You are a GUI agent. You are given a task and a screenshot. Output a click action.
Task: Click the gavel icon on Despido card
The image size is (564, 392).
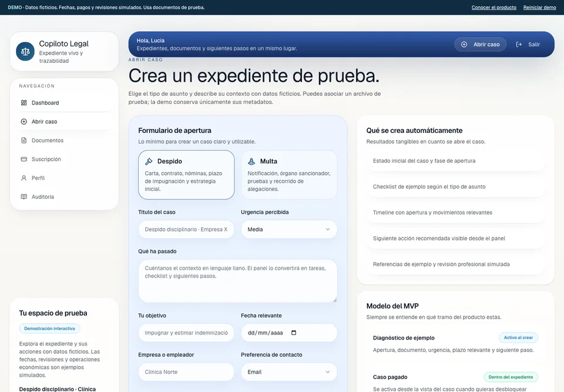[149, 161]
